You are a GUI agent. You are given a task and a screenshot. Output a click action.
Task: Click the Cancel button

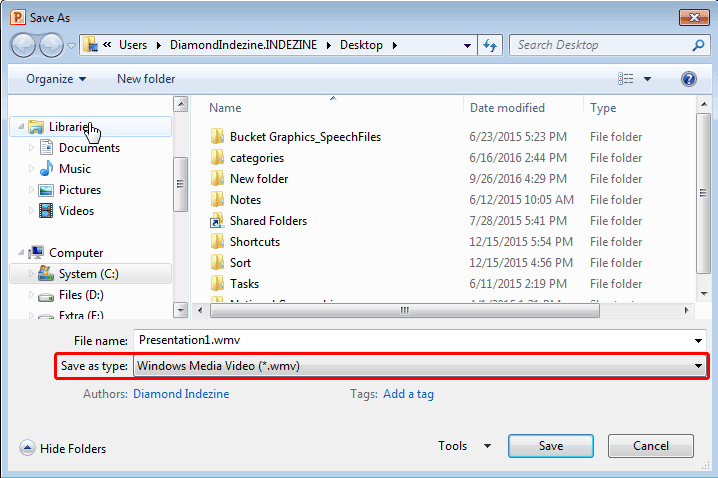[x=651, y=446]
